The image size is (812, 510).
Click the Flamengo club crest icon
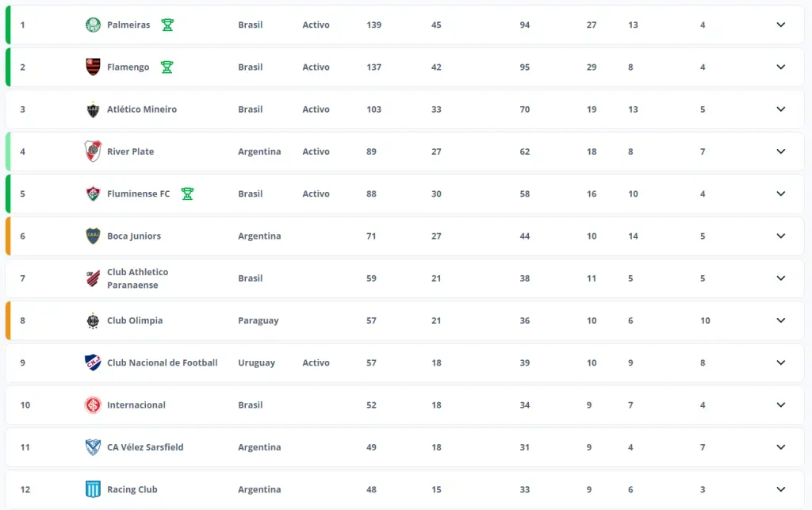coord(93,67)
